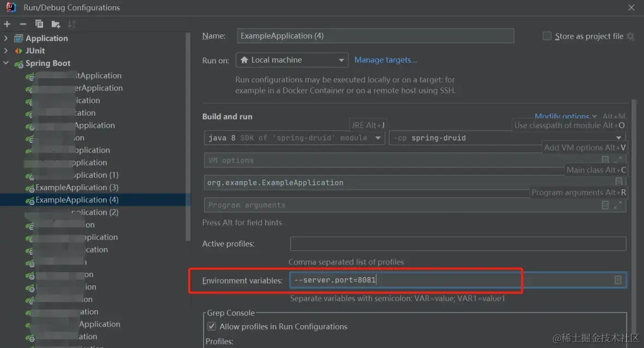Expand the VM options field editor
Screen dimensions: 644x348
pyautogui.click(x=617, y=159)
